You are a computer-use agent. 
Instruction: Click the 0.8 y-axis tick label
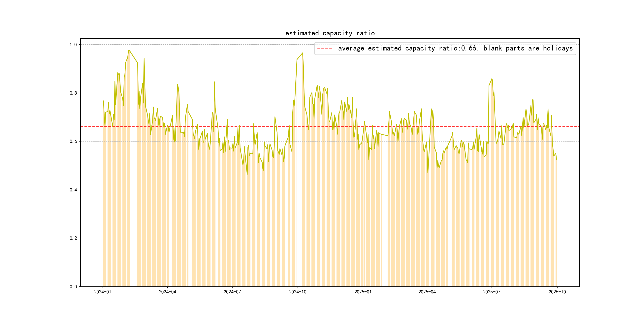[73, 93]
